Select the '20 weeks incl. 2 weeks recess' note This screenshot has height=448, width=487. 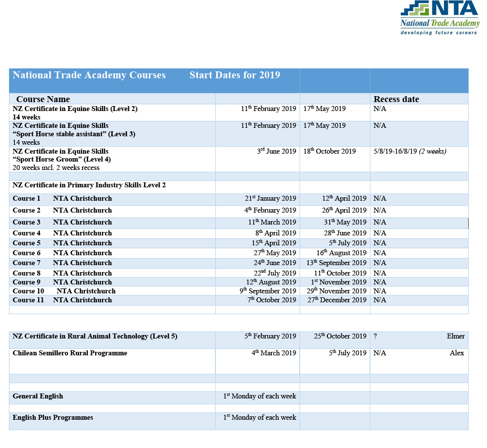56,168
